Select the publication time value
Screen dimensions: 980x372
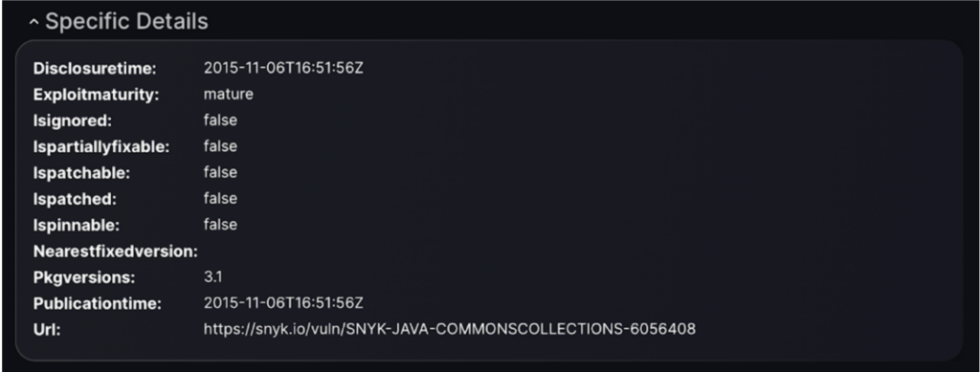click(x=283, y=303)
